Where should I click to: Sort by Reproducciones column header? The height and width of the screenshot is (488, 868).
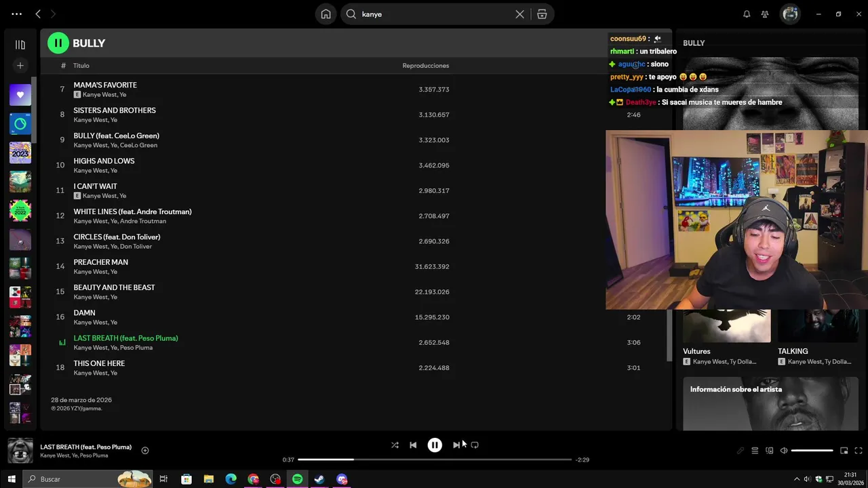[426, 66]
